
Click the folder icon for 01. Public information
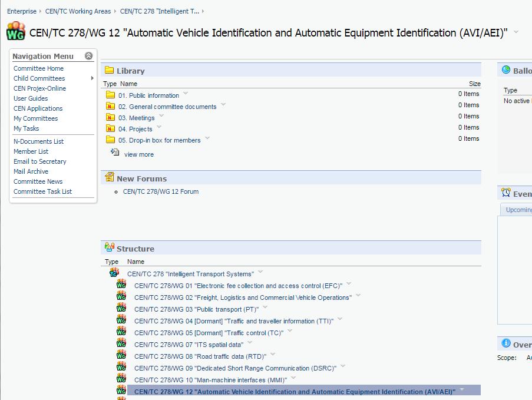(x=110, y=95)
